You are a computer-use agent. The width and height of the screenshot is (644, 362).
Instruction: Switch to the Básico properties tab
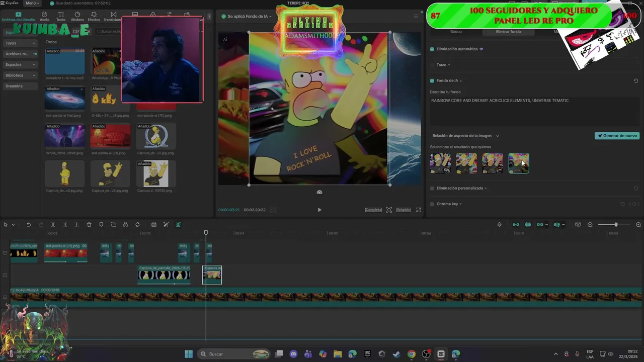tap(456, 32)
